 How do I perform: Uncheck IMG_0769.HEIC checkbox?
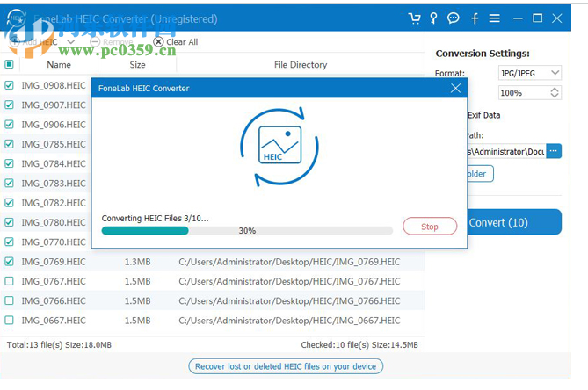[x=9, y=262]
